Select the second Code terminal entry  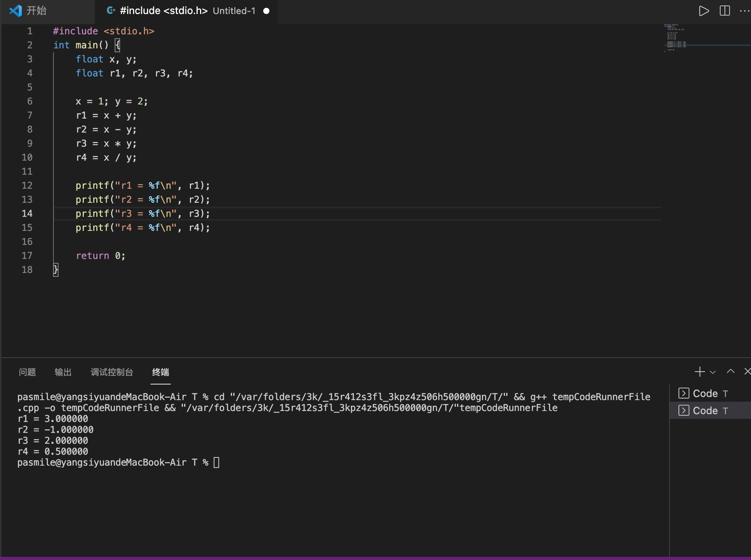(x=705, y=411)
